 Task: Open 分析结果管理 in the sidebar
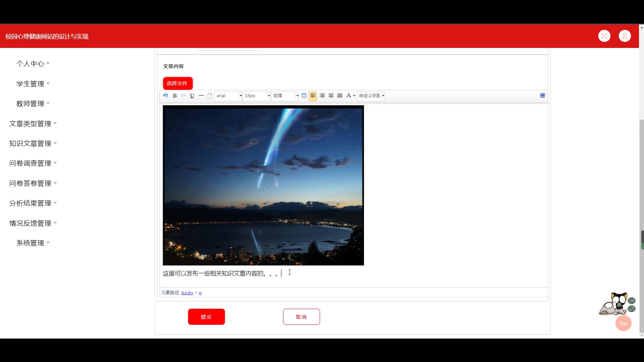(33, 203)
